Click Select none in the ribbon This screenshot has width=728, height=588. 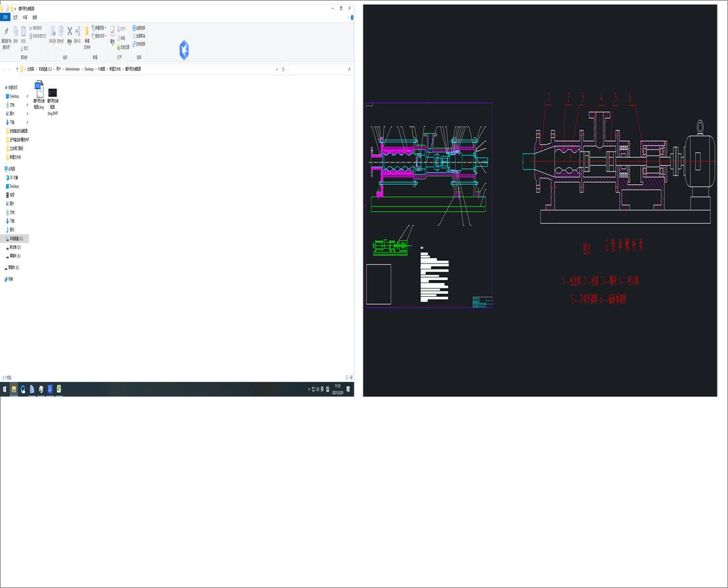[x=139, y=36]
